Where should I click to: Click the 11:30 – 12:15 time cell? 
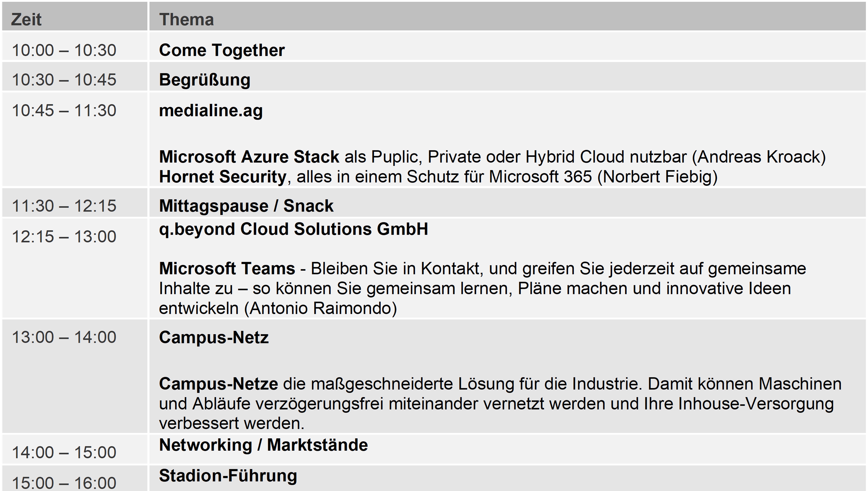point(64,206)
